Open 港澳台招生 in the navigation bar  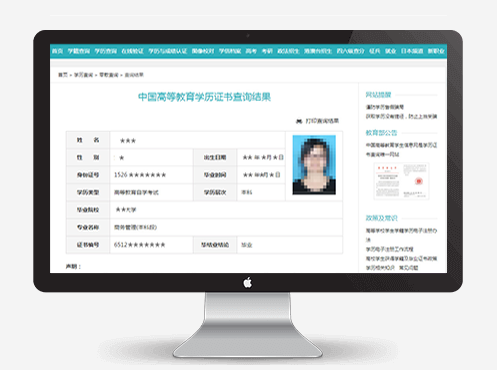coord(318,51)
